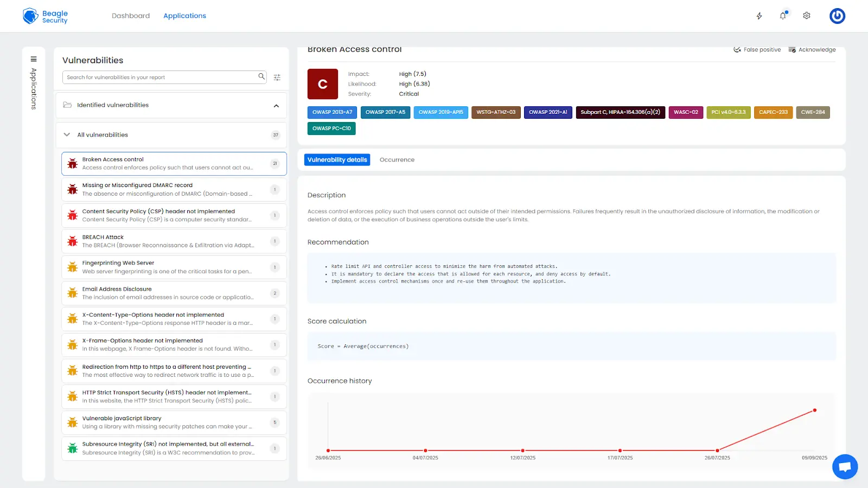Click the Identified vulnerabilities folder icon
The image size is (868, 488).
pyautogui.click(x=66, y=105)
